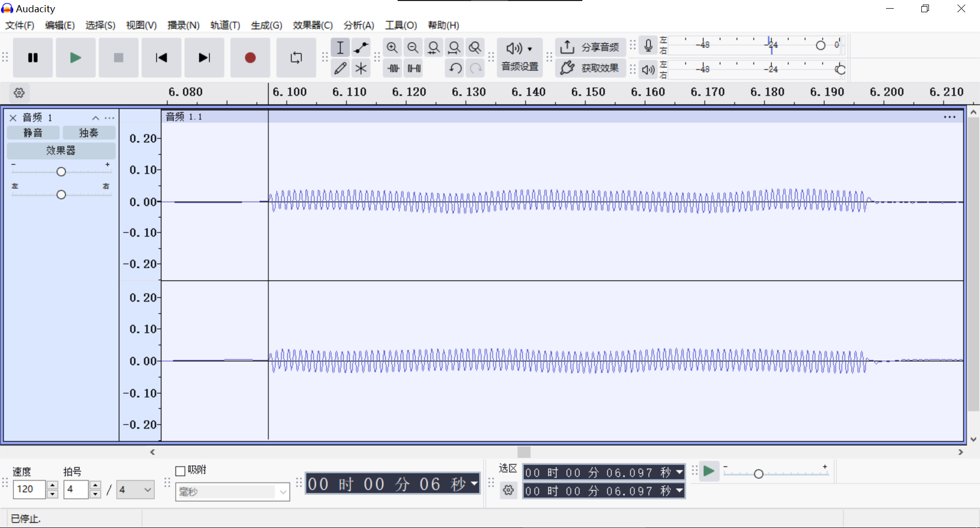Image resolution: width=980 pixels, height=528 pixels.
Task: Open the 文件(F) menu
Action: pyautogui.click(x=19, y=25)
